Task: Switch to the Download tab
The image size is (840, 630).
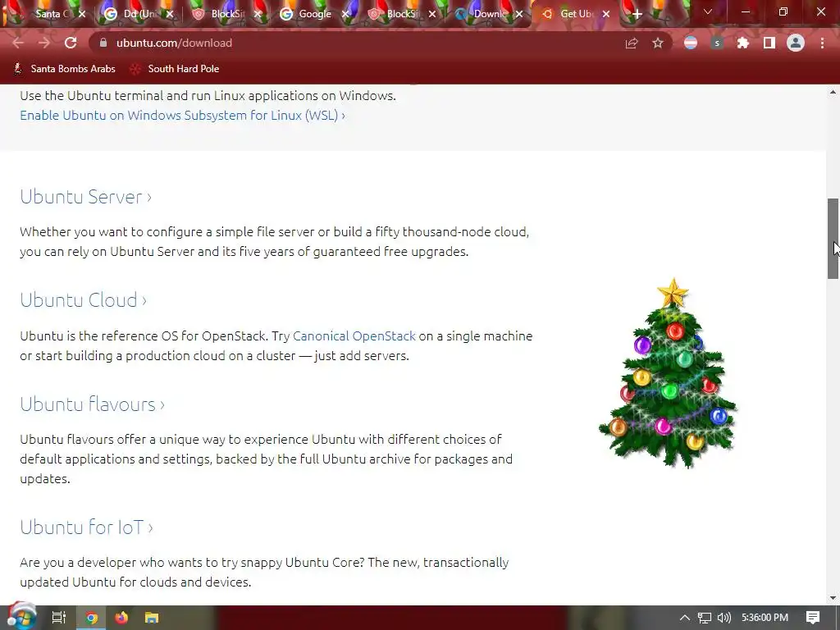Action: pyautogui.click(x=489, y=14)
